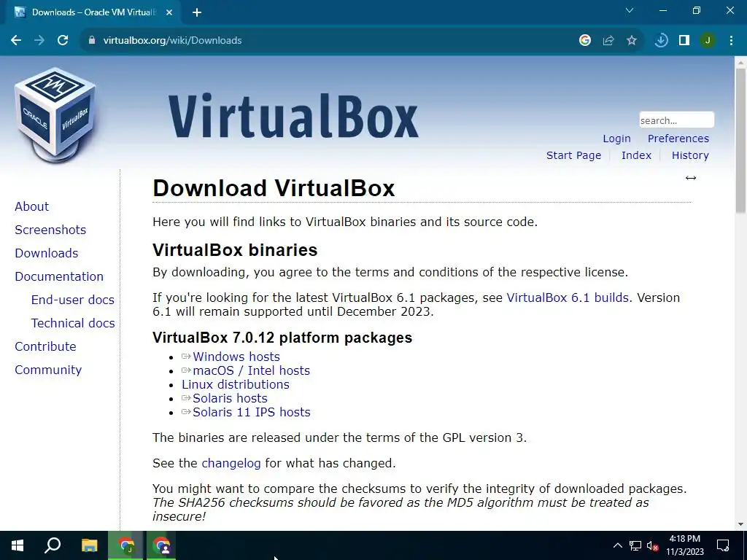747x560 pixels.
Task: Bookmark this page with star icon
Action: coord(632,41)
